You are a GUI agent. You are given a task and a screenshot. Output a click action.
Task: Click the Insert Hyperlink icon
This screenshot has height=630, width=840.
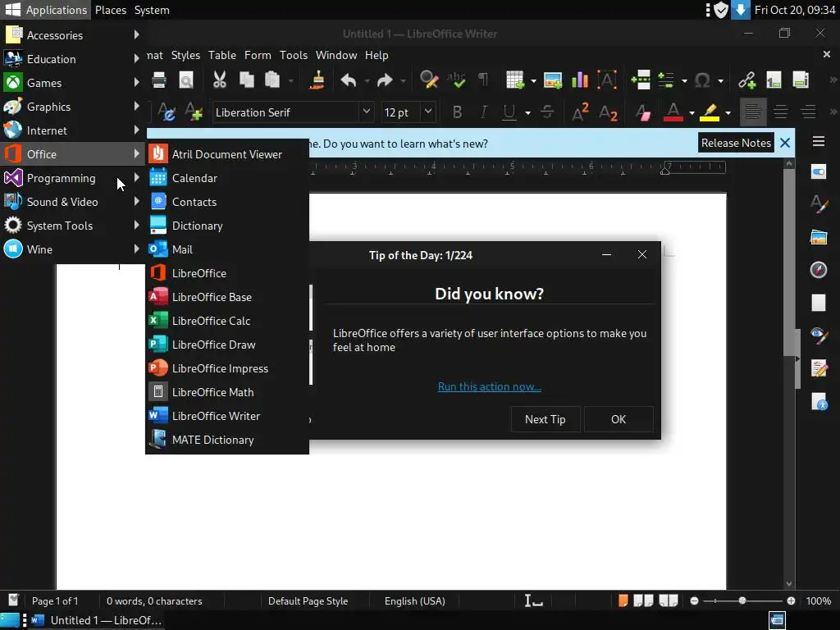(746, 80)
